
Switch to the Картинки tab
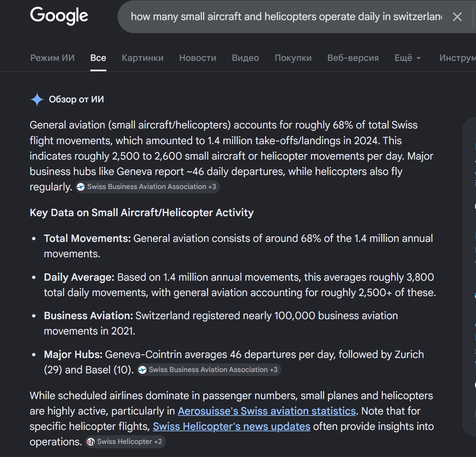[143, 58]
